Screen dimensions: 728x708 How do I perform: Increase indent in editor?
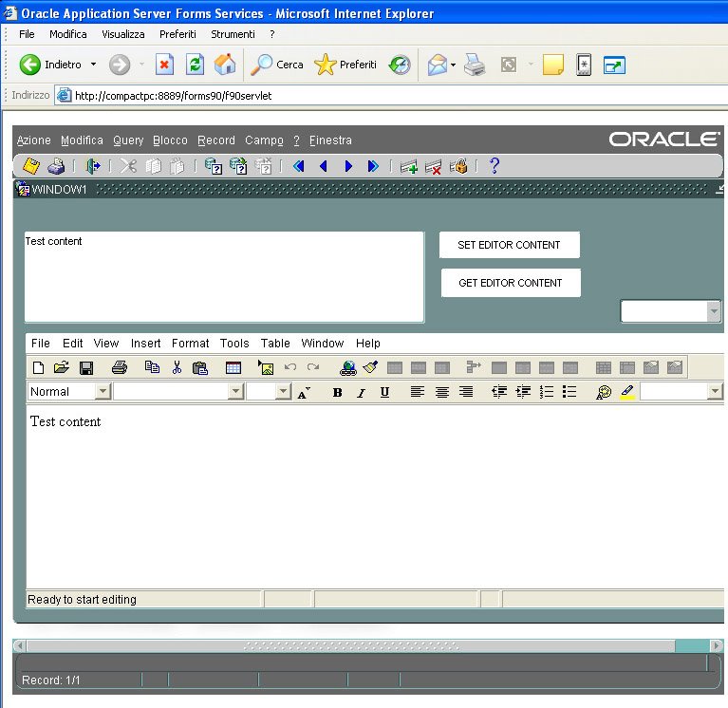click(x=523, y=392)
